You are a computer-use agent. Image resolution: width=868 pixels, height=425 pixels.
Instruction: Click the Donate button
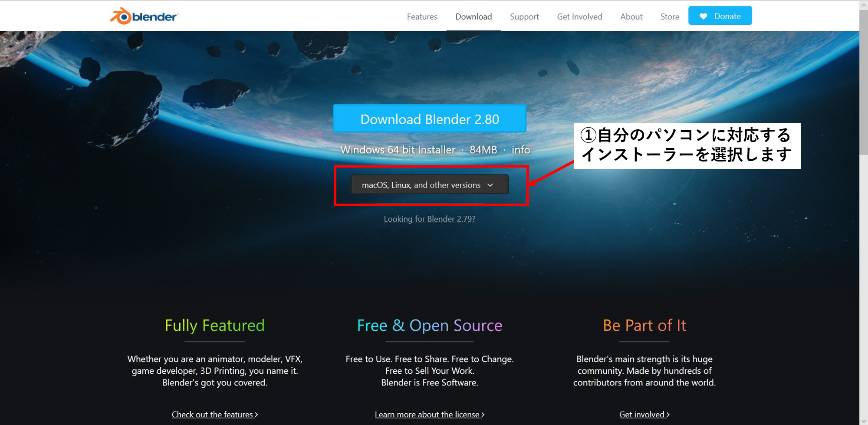click(x=720, y=16)
